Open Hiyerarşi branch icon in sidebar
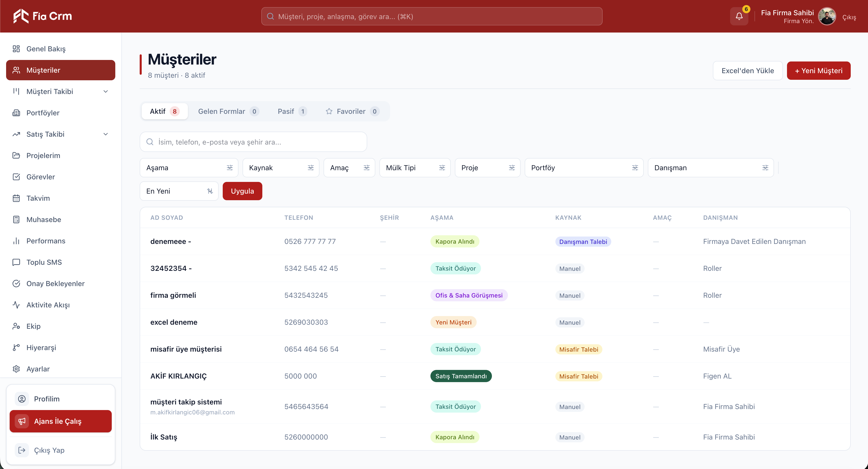 (16, 348)
